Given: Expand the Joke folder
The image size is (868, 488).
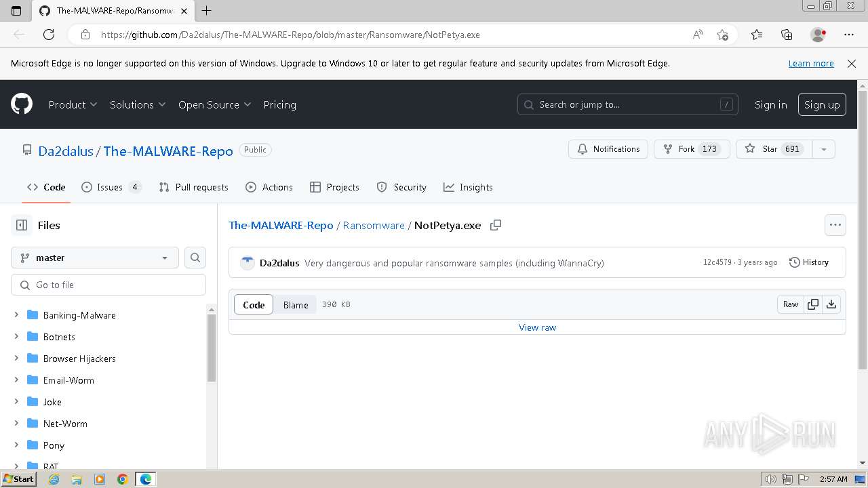Looking at the screenshot, I should tap(16, 401).
